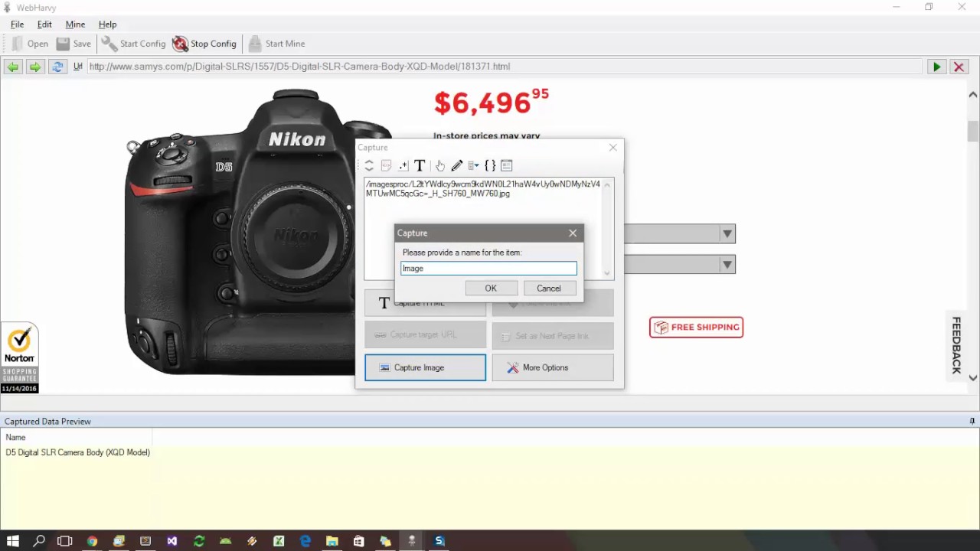Click the Capture Image button

(425, 367)
